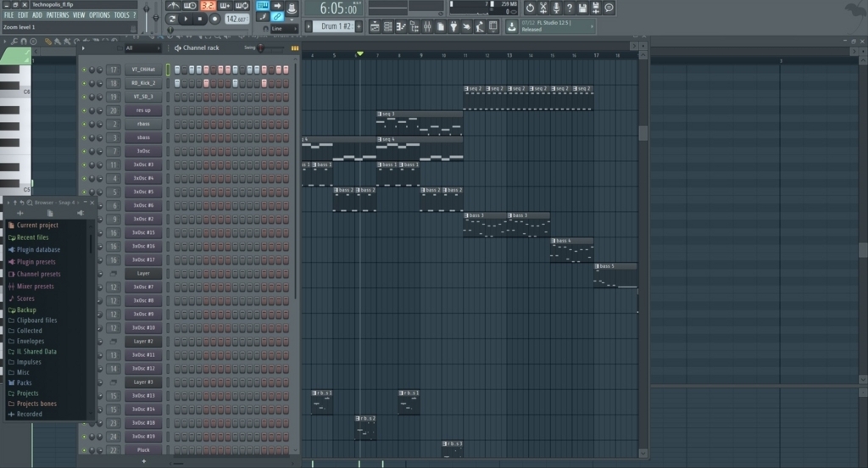Click the typing keyboard to piano icon
The width and height of the screenshot is (868, 468).
[263, 6]
